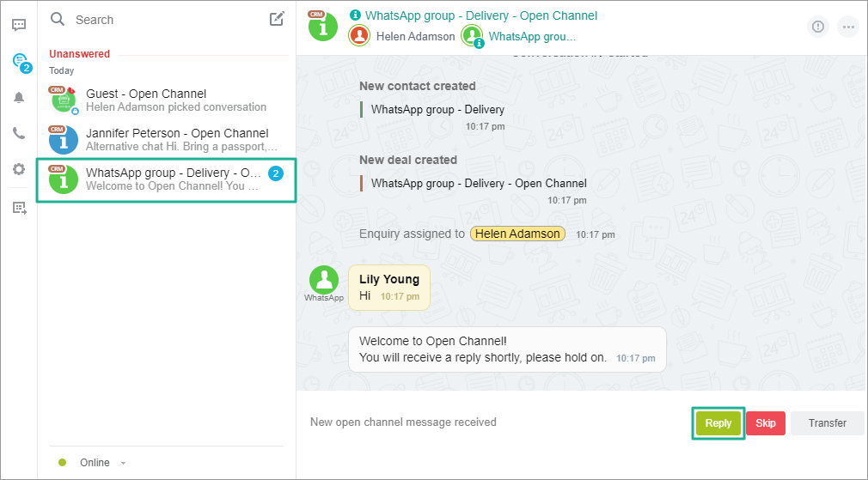Open WhatsApp group - Delivery header link

480,15
